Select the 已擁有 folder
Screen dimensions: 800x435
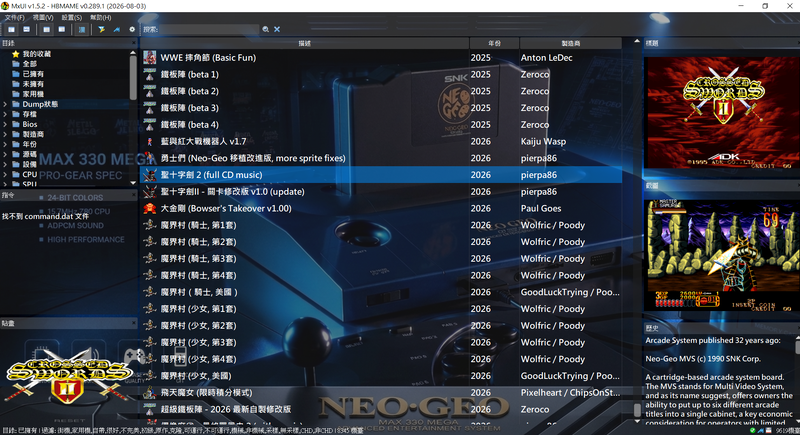pos(28,74)
